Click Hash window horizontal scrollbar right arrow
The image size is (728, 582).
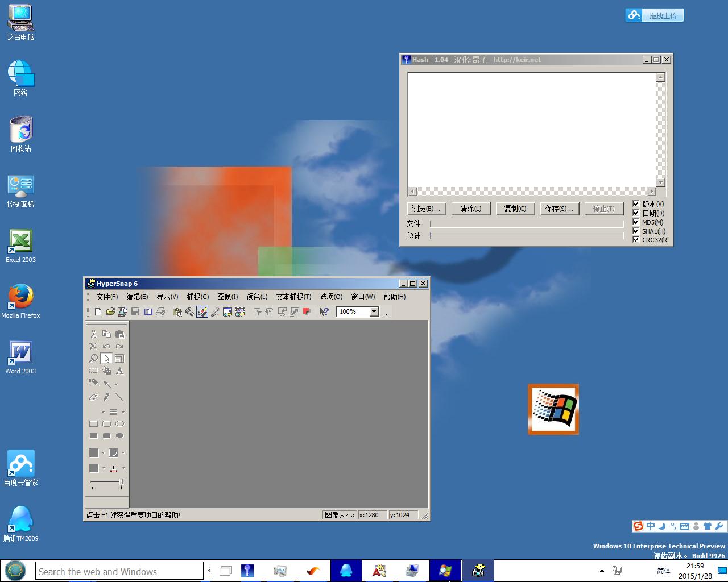pos(652,192)
